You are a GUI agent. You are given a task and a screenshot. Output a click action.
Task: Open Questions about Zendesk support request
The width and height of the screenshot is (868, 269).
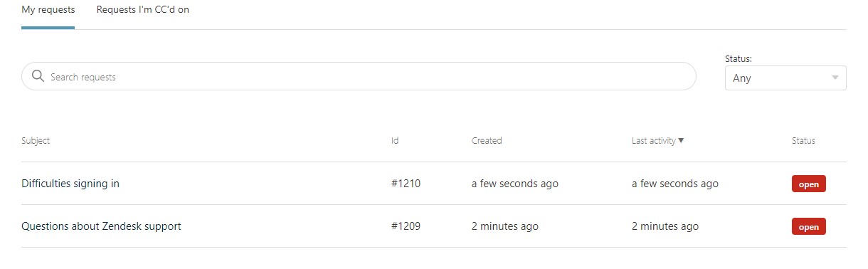point(101,226)
